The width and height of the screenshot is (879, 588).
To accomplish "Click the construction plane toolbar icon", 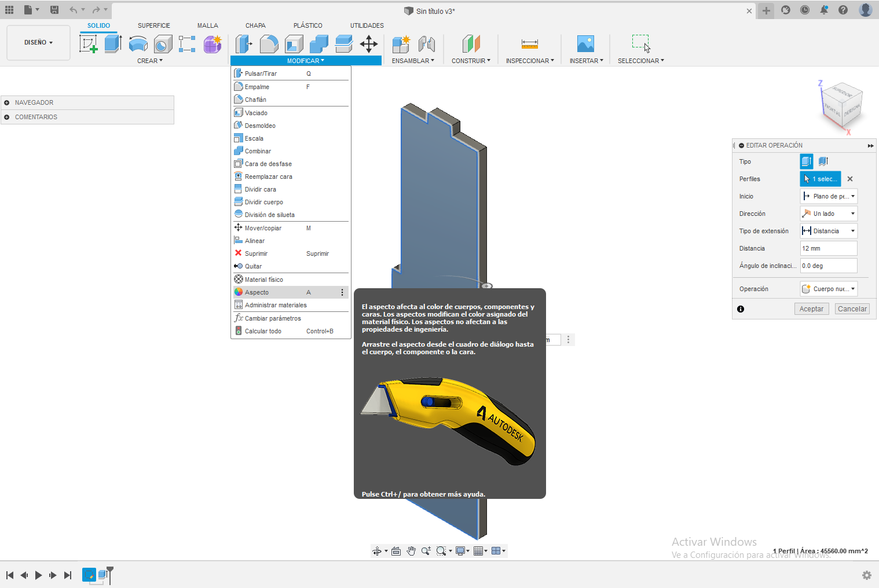I will click(x=471, y=44).
